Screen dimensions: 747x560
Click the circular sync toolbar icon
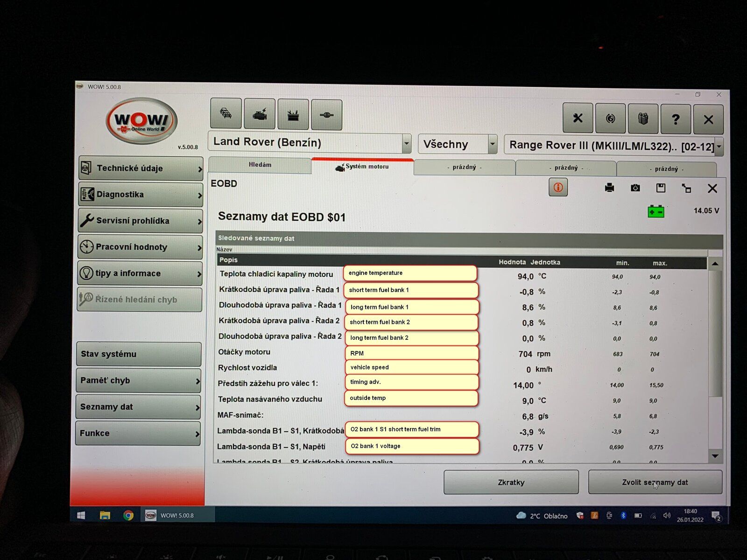tap(610, 119)
